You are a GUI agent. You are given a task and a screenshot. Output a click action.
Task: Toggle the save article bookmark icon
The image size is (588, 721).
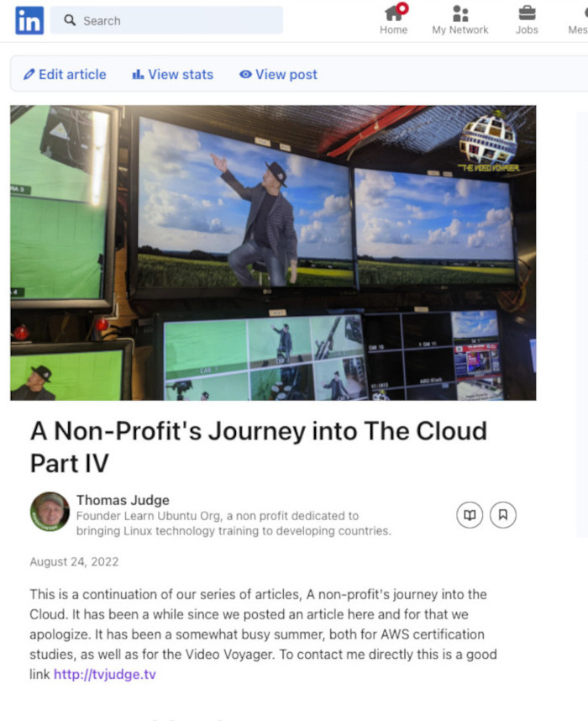click(x=503, y=515)
